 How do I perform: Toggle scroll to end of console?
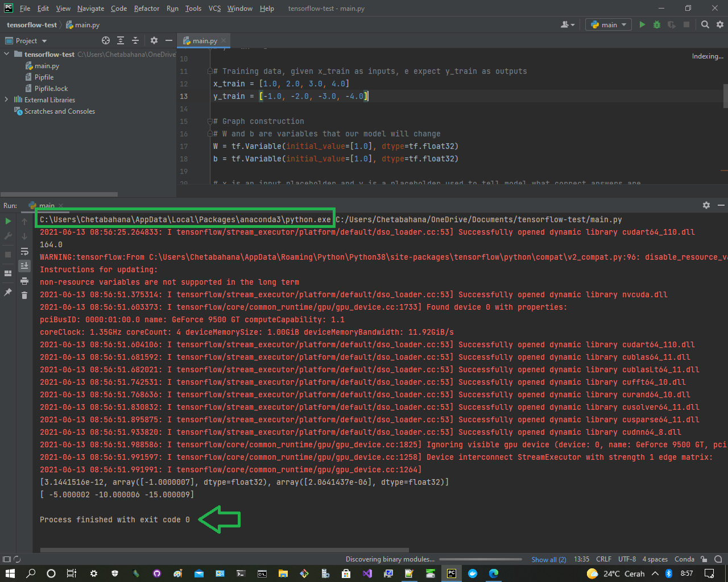[x=24, y=265]
